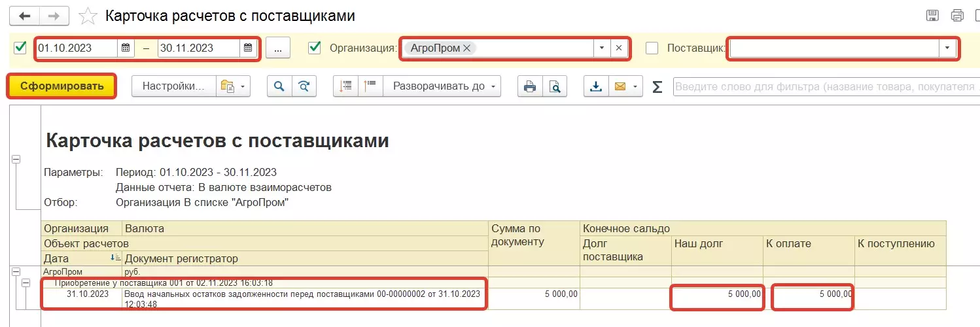This screenshot has height=327, width=980.
Task: Open the email options dropdown arrow
Action: click(x=637, y=86)
